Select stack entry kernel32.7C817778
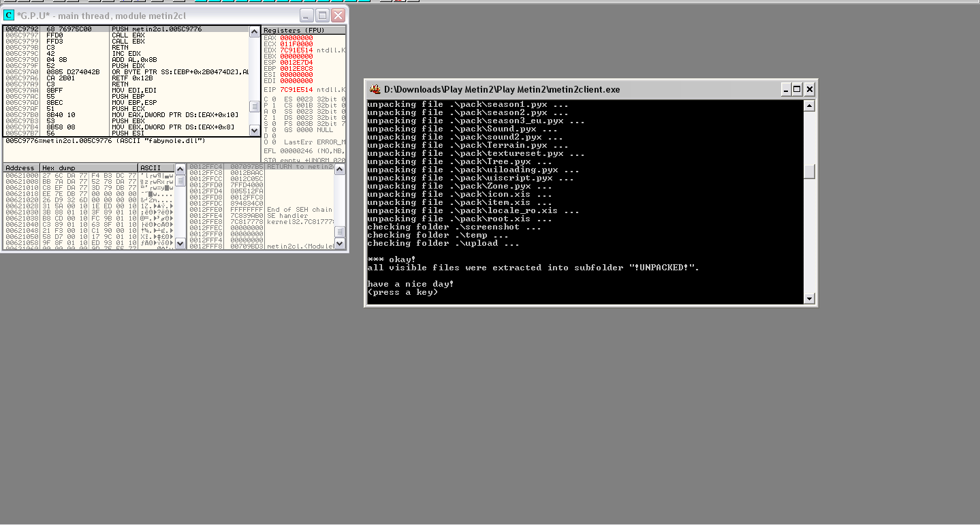Image resolution: width=980 pixels, height=525 pixels. 261,222
